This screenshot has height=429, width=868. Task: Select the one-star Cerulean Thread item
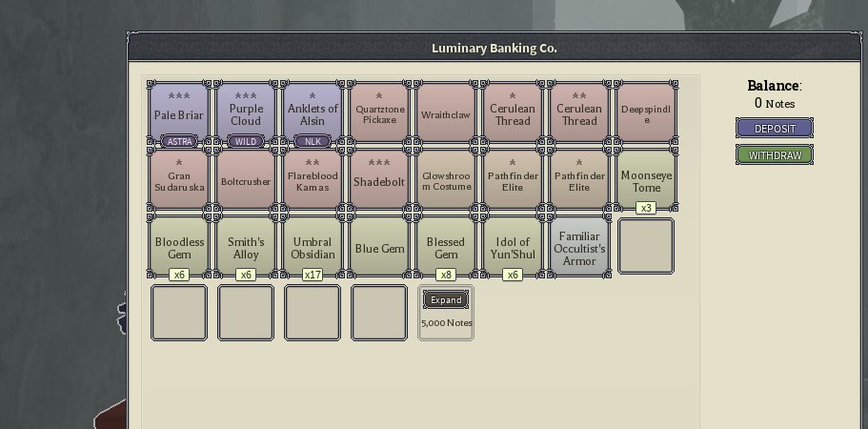[x=513, y=113]
